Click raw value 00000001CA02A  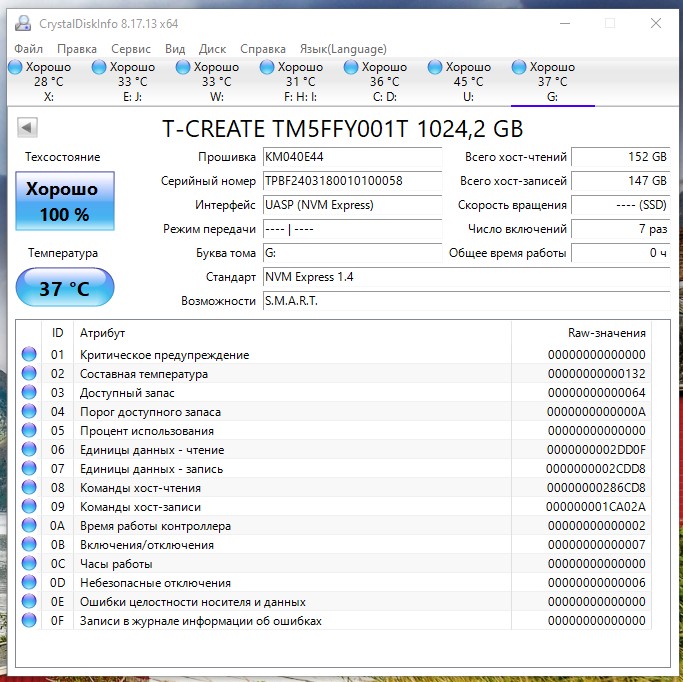[x=596, y=506]
